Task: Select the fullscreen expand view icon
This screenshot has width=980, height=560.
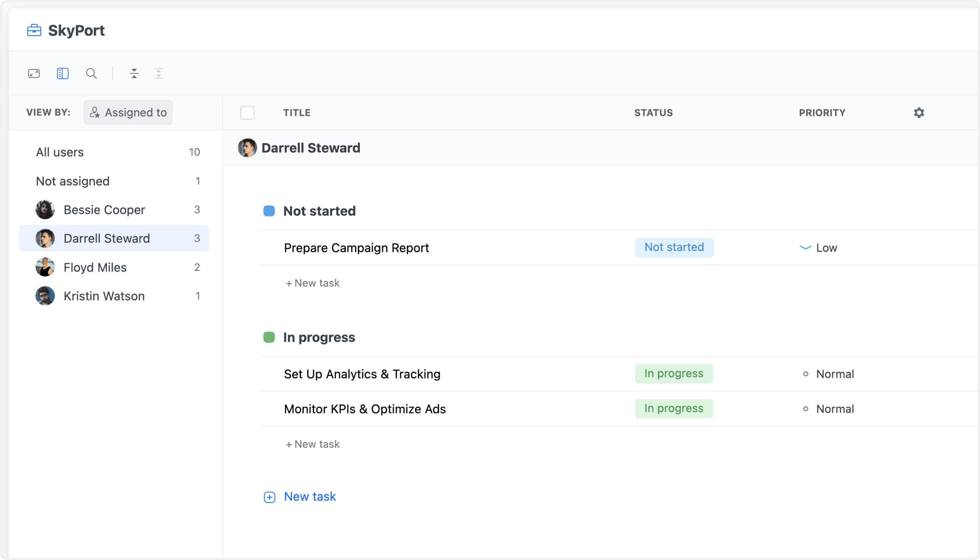Action: coord(34,73)
